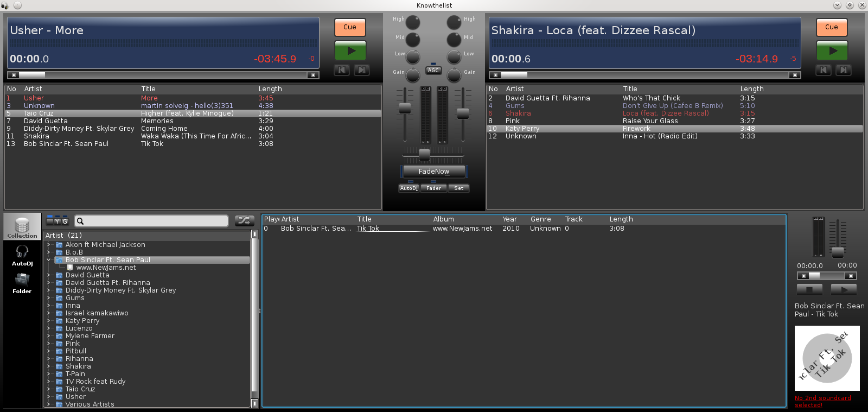Select Pink Raise Your Glass row
Image resolution: width=868 pixels, height=412 pixels.
675,121
